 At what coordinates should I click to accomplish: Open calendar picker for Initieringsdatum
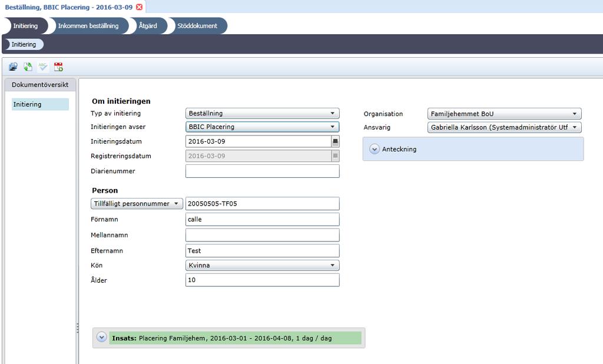(335, 141)
